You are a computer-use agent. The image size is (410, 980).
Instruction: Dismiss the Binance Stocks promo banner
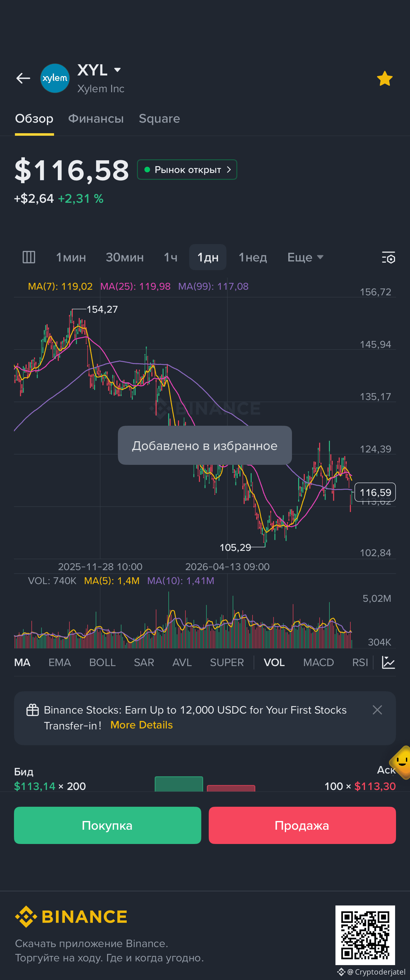click(377, 710)
